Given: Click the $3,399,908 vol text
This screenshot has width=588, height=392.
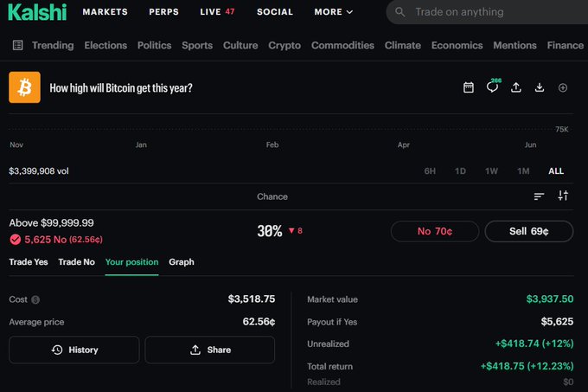Looking at the screenshot, I should tap(39, 171).
